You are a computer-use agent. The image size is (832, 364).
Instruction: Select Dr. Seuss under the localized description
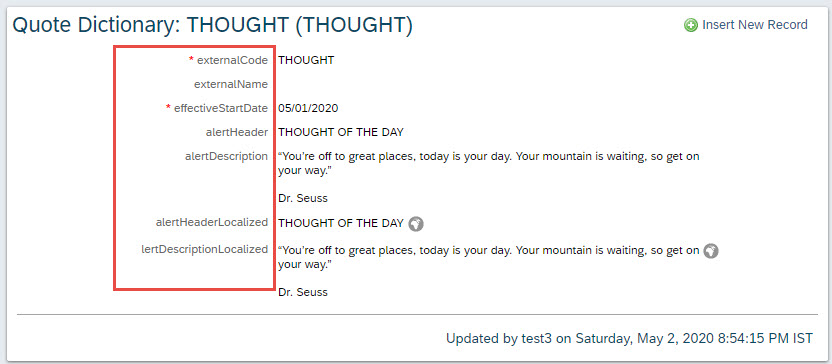click(x=302, y=292)
